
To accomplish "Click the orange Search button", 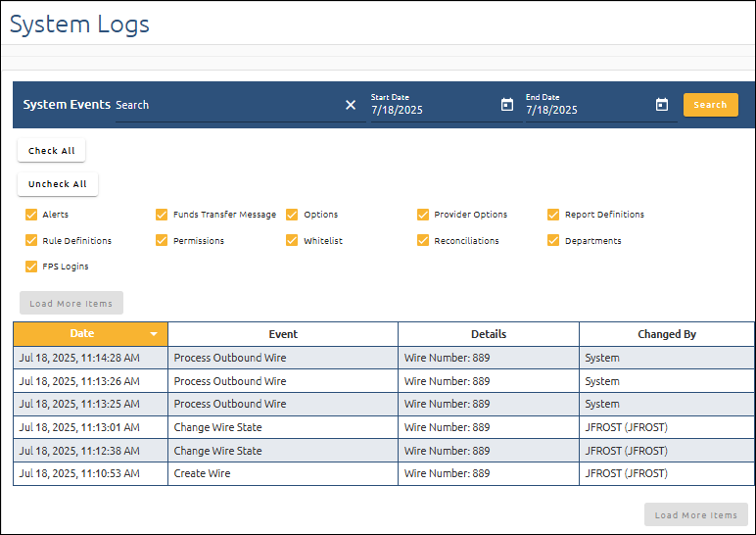I will 710,105.
